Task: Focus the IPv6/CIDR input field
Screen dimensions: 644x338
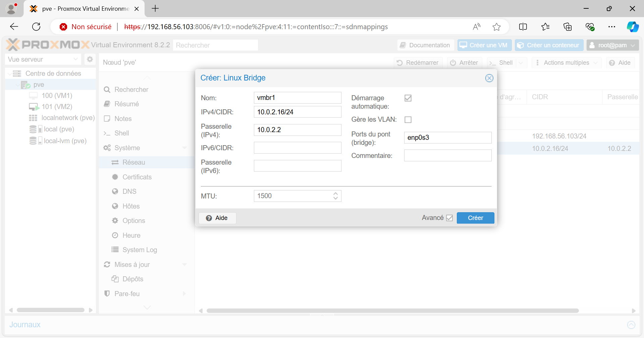Action: tap(298, 148)
